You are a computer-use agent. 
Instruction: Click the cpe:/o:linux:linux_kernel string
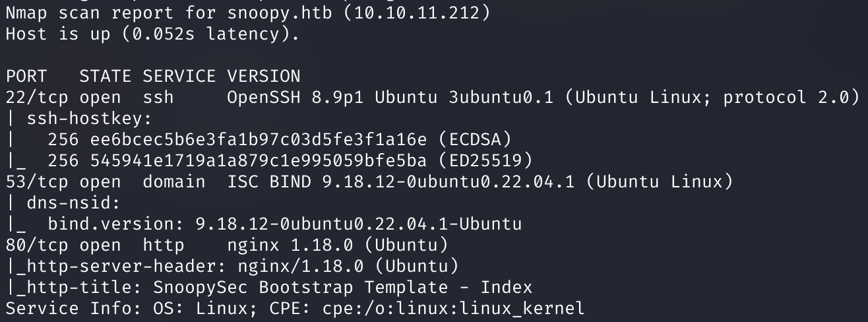453,308
